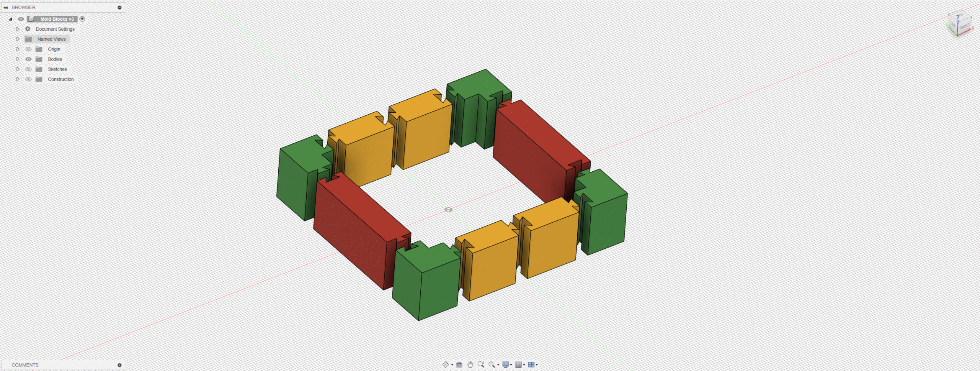Select the Zoom magnifier tool

pyautogui.click(x=481, y=364)
